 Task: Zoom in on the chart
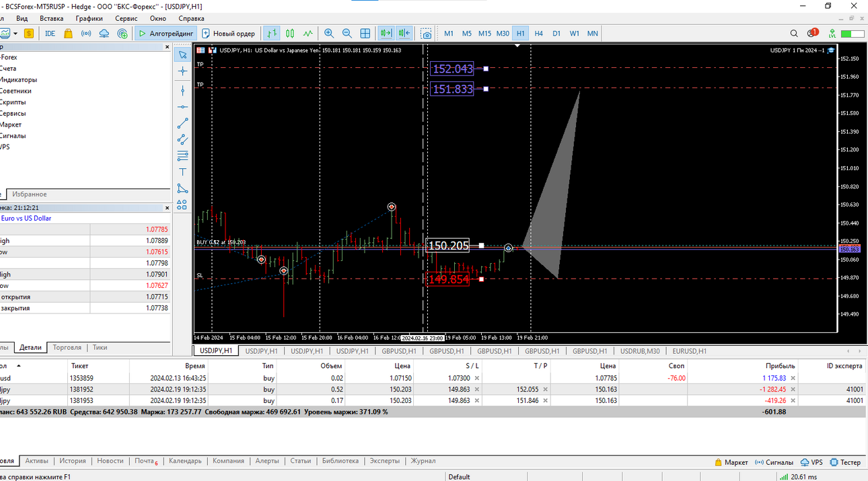(329, 33)
